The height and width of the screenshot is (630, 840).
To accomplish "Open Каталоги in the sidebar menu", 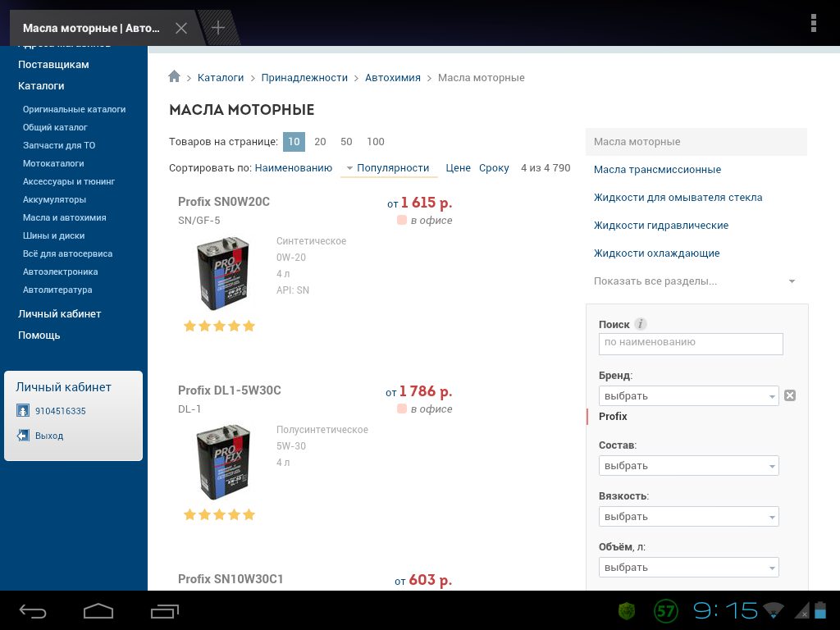I will [x=41, y=85].
